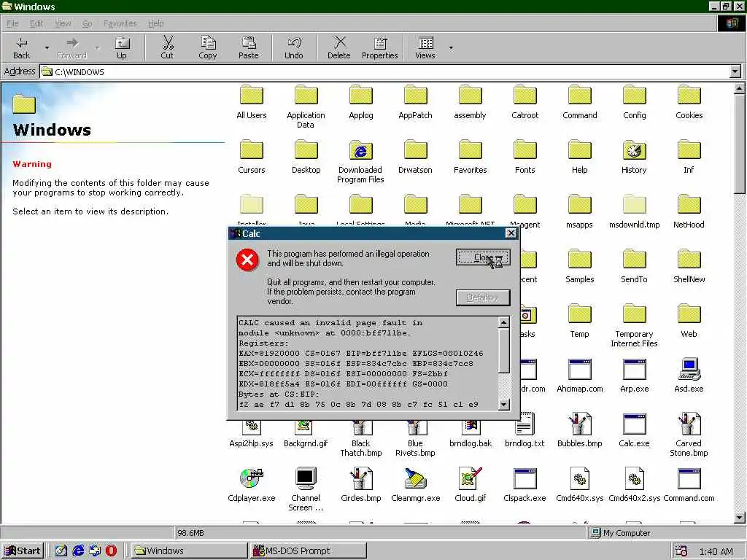This screenshot has width=747, height=560.
Task: Select the Ahcimap.com file
Action: coord(580,376)
